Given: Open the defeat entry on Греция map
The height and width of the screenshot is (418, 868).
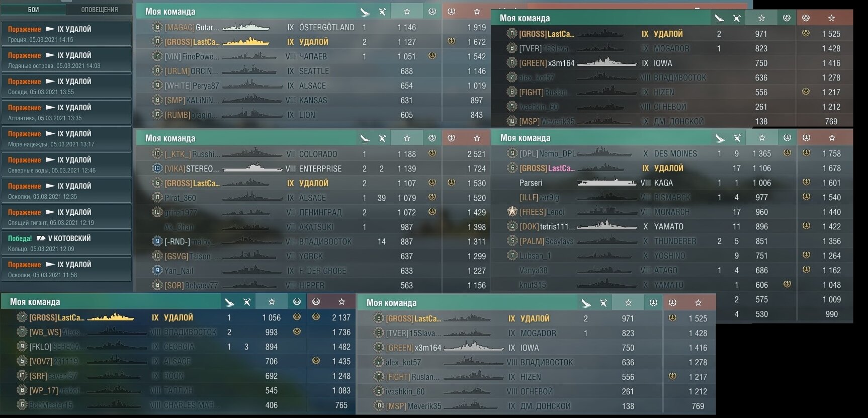Looking at the screenshot, I should (x=66, y=34).
